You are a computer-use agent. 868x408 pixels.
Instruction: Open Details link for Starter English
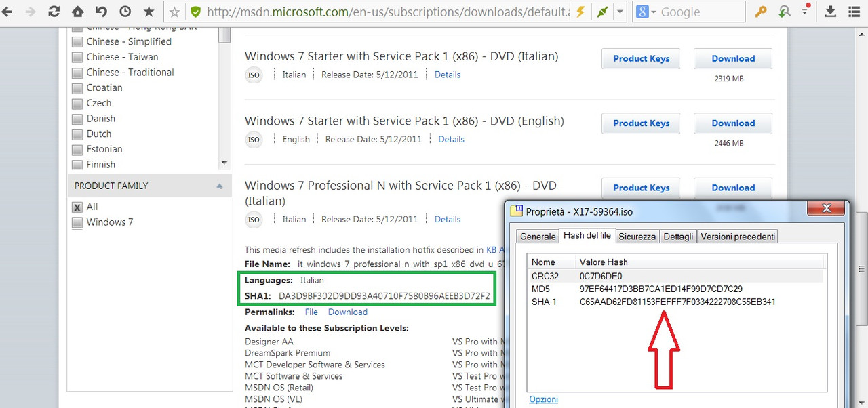click(x=451, y=139)
